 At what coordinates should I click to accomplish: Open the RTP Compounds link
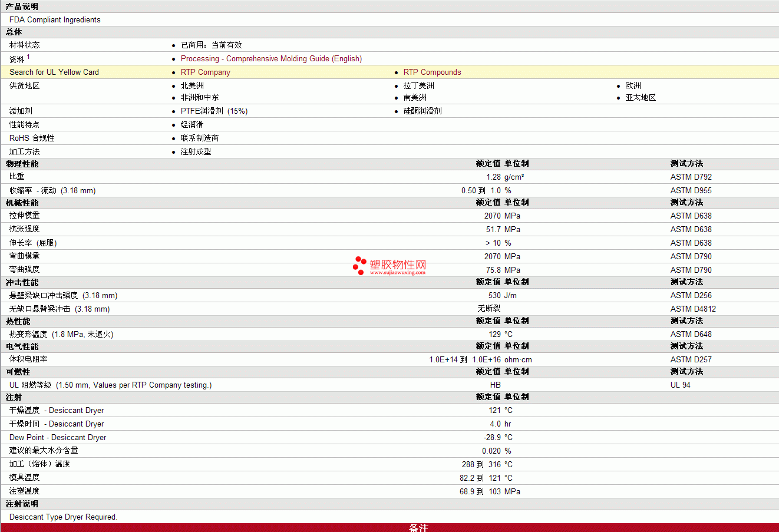coord(432,72)
